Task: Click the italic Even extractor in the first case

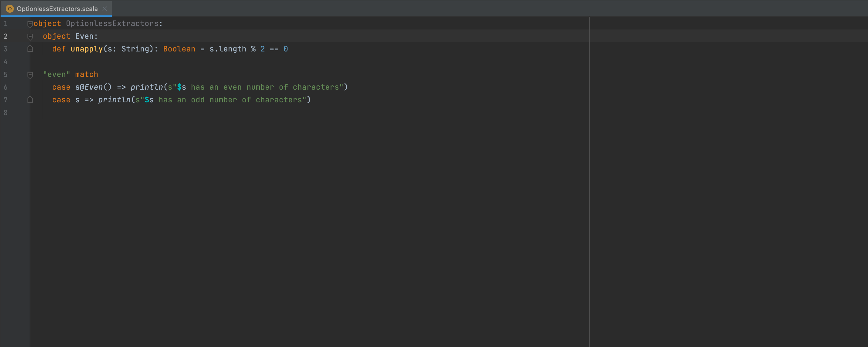Action: tap(93, 87)
